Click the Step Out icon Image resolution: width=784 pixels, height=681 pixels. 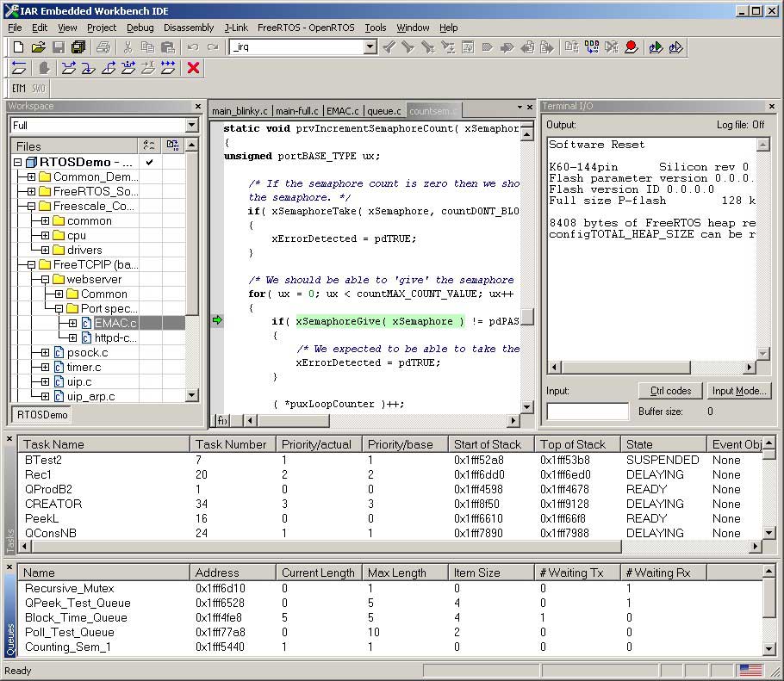coord(109,68)
